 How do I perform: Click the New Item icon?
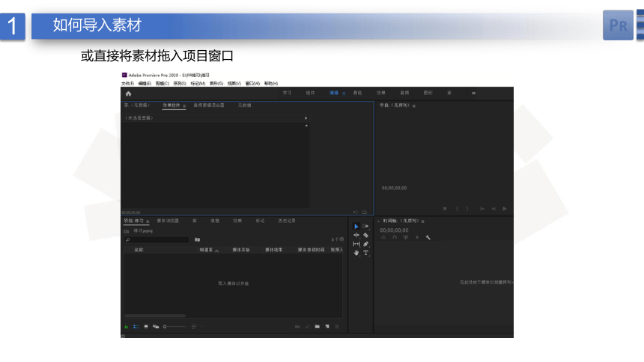coord(327,327)
